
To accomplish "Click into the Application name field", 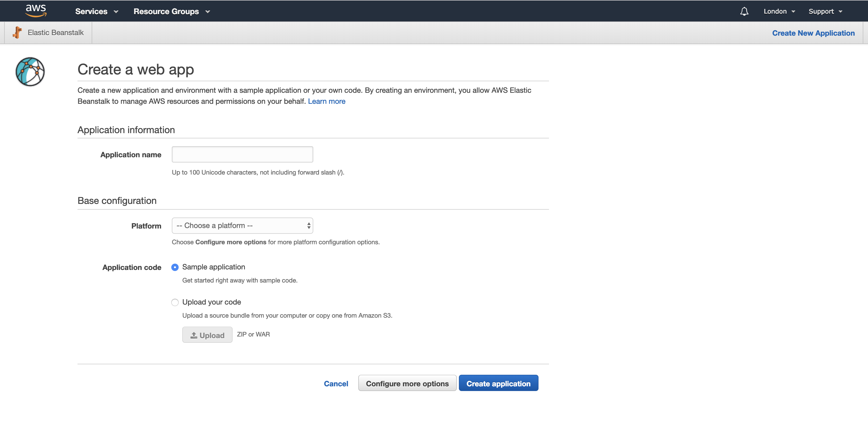I will tap(242, 154).
